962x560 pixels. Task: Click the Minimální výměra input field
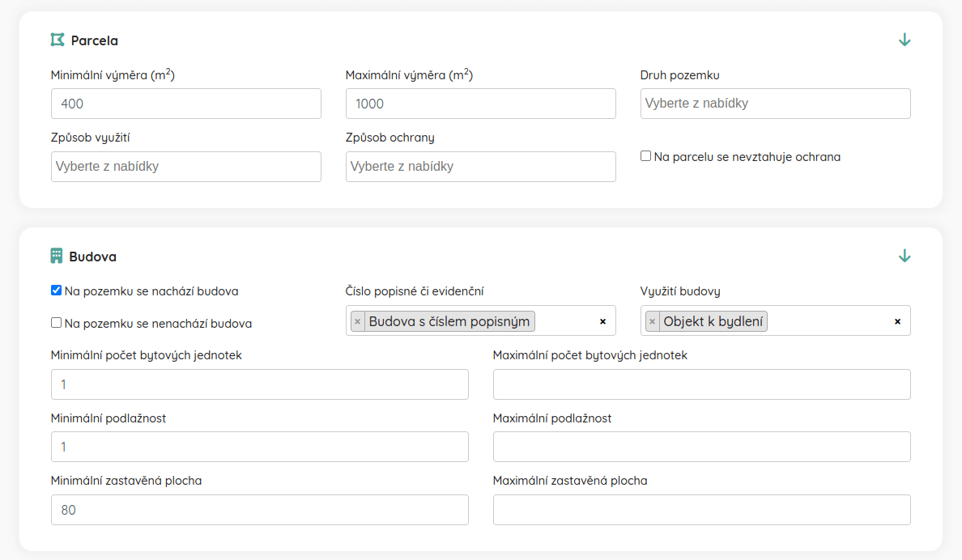pyautogui.click(x=185, y=104)
